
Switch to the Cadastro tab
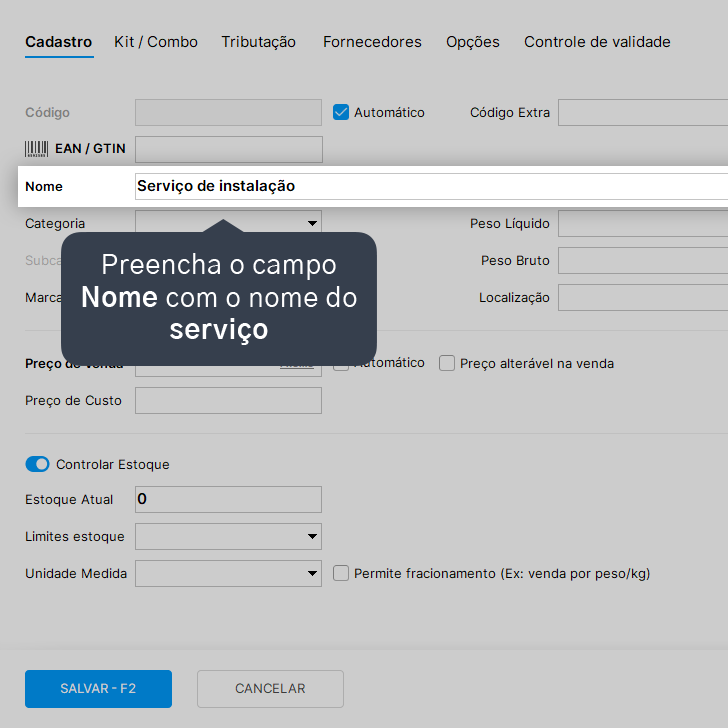coord(58,42)
